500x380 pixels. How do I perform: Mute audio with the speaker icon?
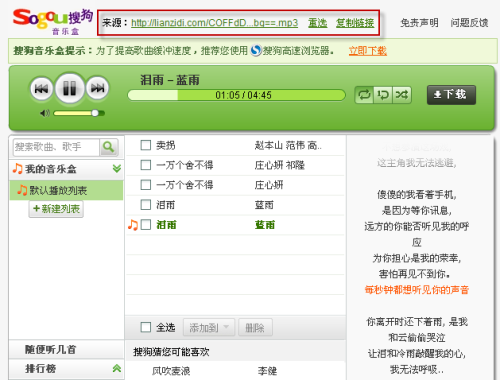[x=45, y=113]
